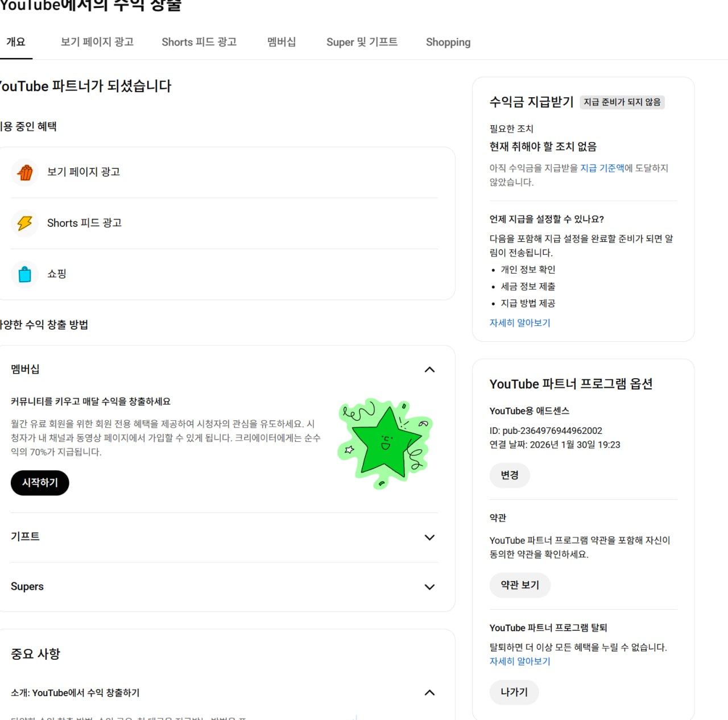
Task: Open the Shorts 피드 광고 tab
Action: point(199,42)
